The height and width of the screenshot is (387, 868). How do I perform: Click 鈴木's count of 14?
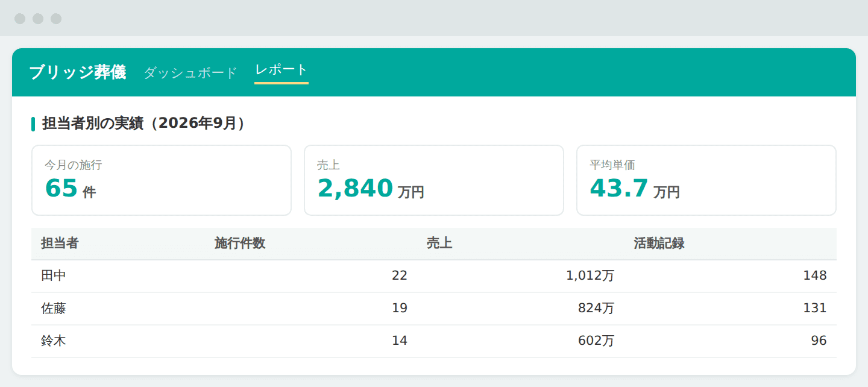click(400, 341)
